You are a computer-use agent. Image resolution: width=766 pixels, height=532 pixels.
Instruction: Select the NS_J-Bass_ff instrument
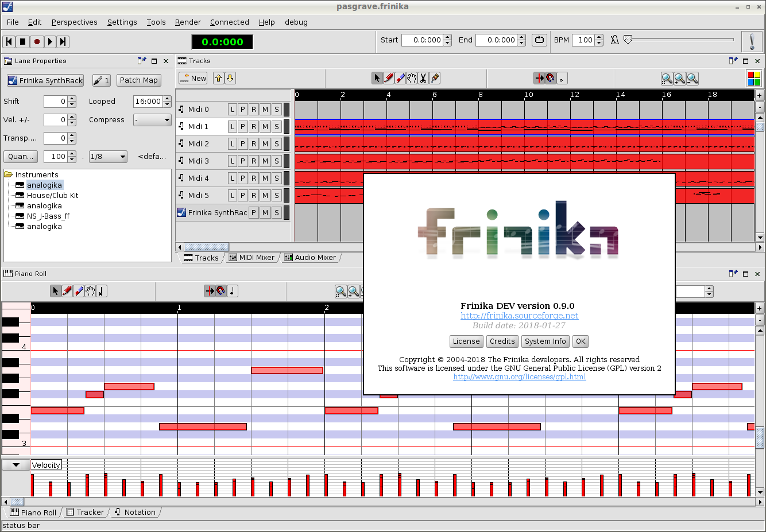point(48,216)
